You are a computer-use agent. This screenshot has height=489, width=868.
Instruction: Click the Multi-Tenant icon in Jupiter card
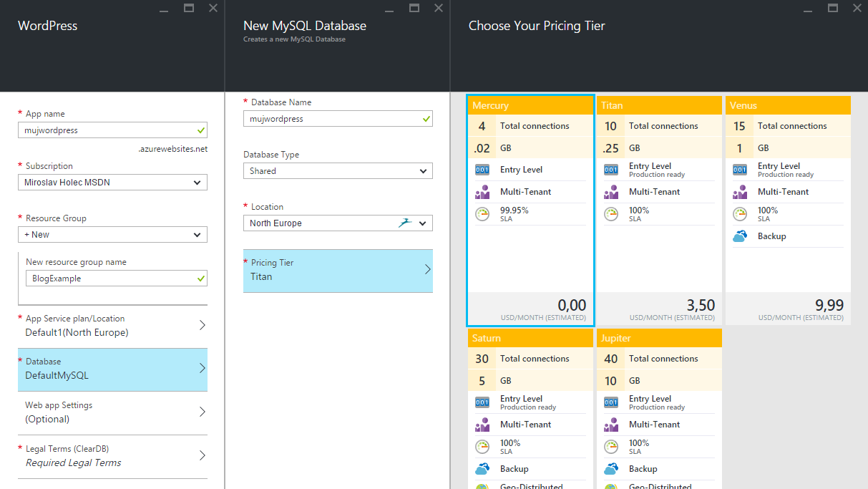(611, 425)
